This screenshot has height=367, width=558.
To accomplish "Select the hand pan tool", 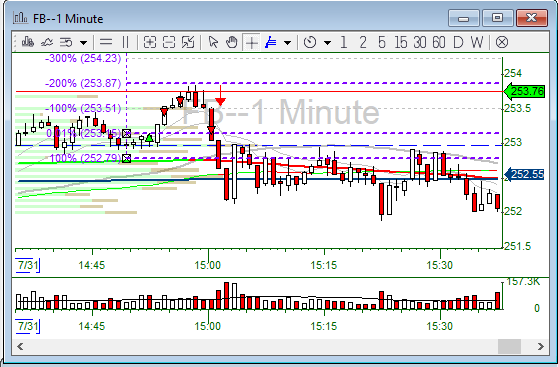I will [232, 42].
